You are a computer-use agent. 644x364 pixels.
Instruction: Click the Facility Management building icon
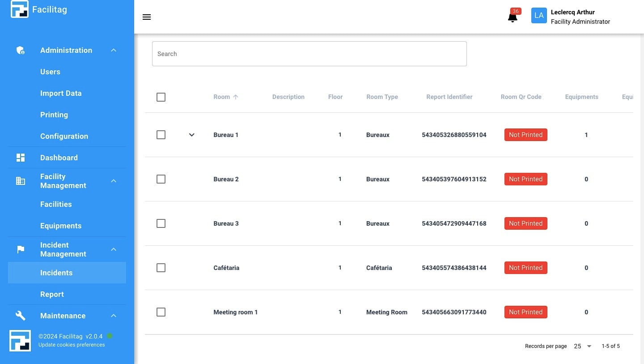coord(21,181)
